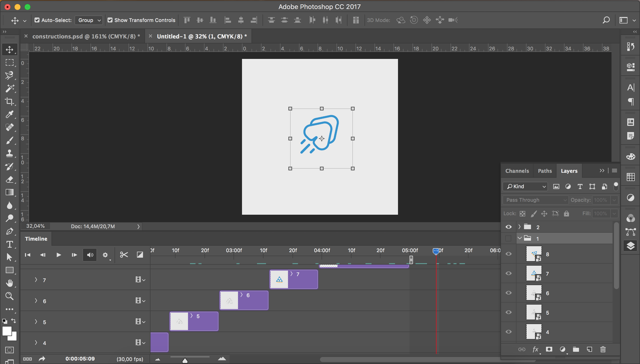Open the Auto-Select Group dropdown
The image size is (640, 364).
click(x=89, y=20)
